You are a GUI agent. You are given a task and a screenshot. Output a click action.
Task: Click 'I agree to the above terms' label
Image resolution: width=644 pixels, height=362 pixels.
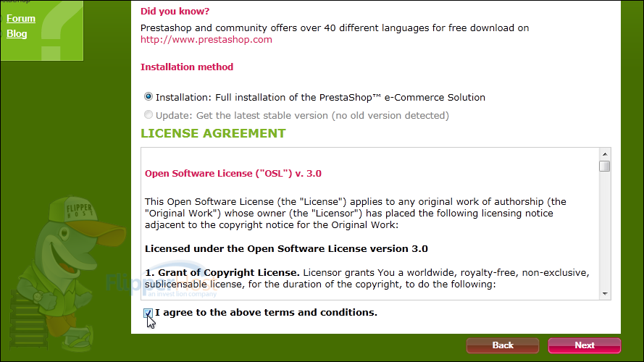pyautogui.click(x=266, y=312)
